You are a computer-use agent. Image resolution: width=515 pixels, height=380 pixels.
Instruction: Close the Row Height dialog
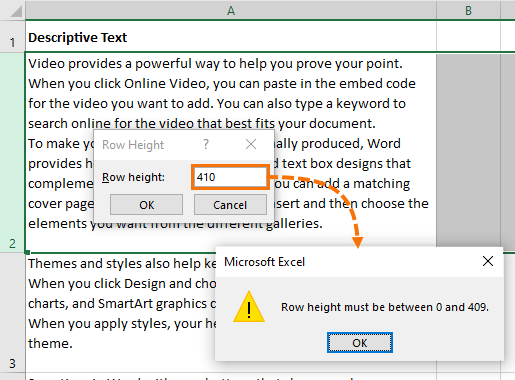pos(251,144)
